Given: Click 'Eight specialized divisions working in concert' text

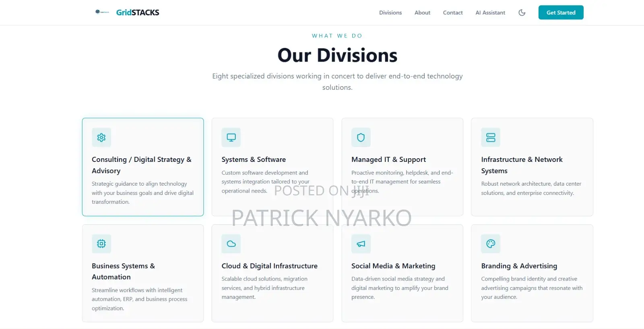Looking at the screenshot, I should click(337, 82).
